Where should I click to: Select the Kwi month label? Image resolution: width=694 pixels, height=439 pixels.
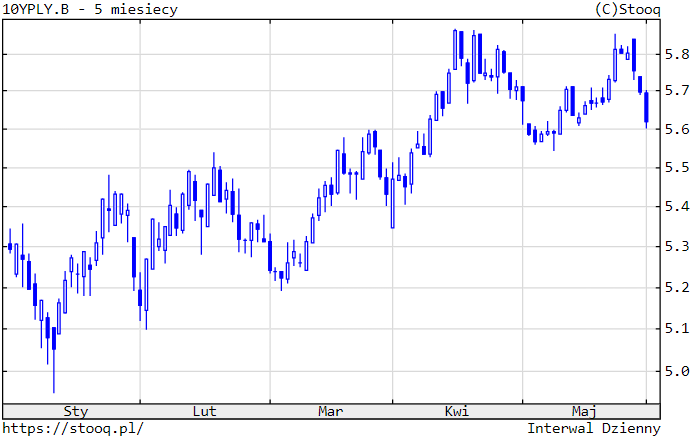click(x=457, y=411)
